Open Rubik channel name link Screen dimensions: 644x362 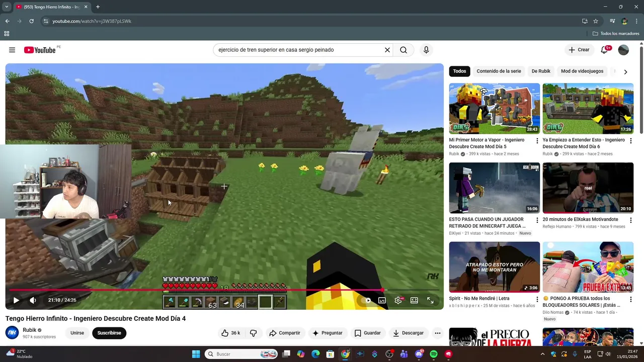pos(30,330)
